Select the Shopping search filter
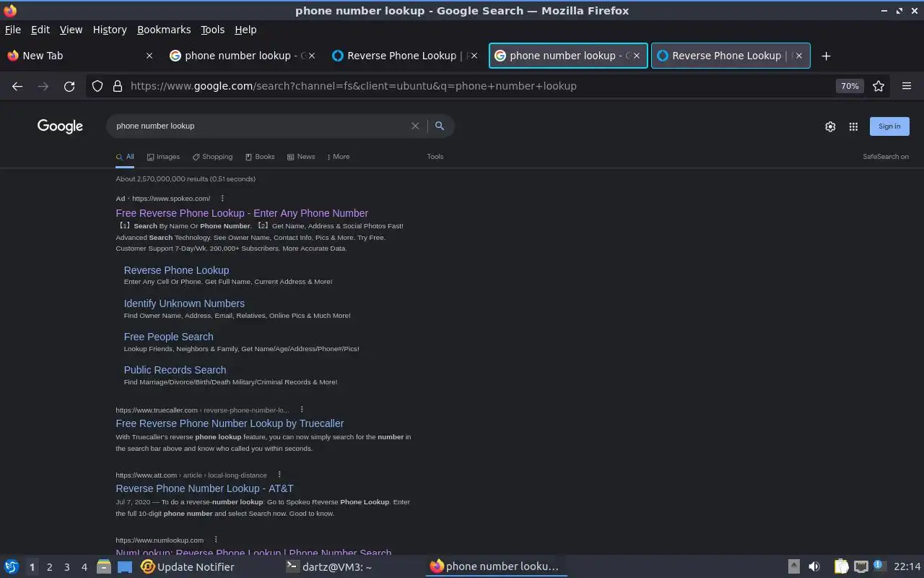This screenshot has width=924, height=578. click(x=212, y=157)
